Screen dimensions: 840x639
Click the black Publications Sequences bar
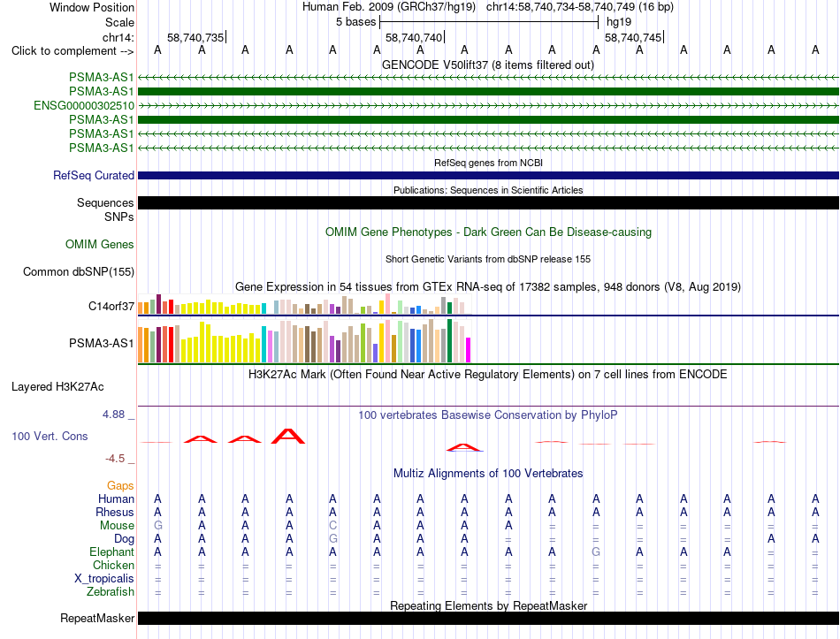coord(489,202)
